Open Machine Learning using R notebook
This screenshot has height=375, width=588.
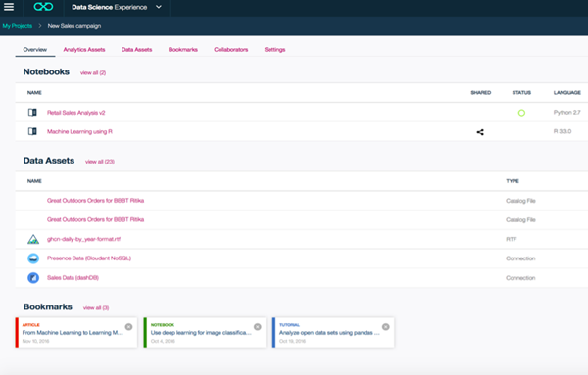(79, 131)
